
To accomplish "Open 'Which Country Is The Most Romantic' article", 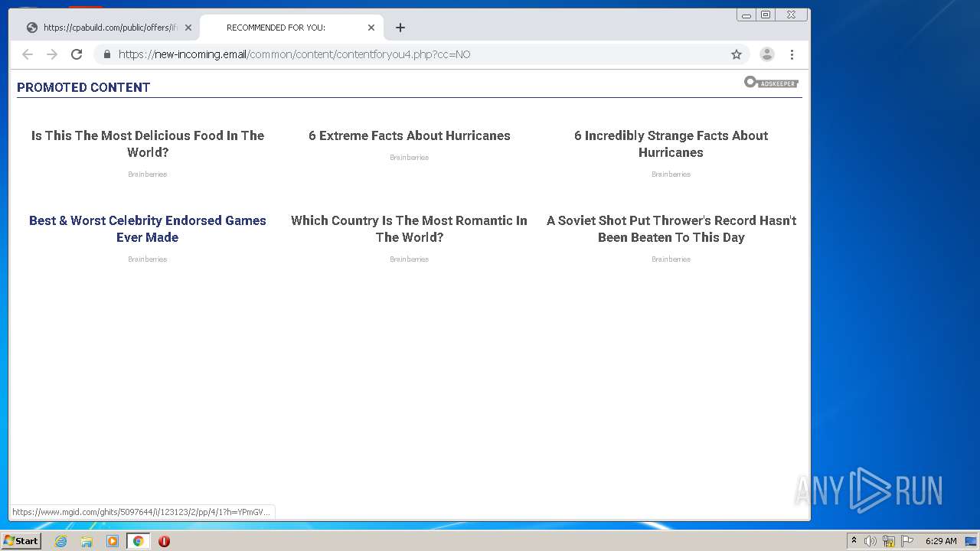I will pos(410,229).
